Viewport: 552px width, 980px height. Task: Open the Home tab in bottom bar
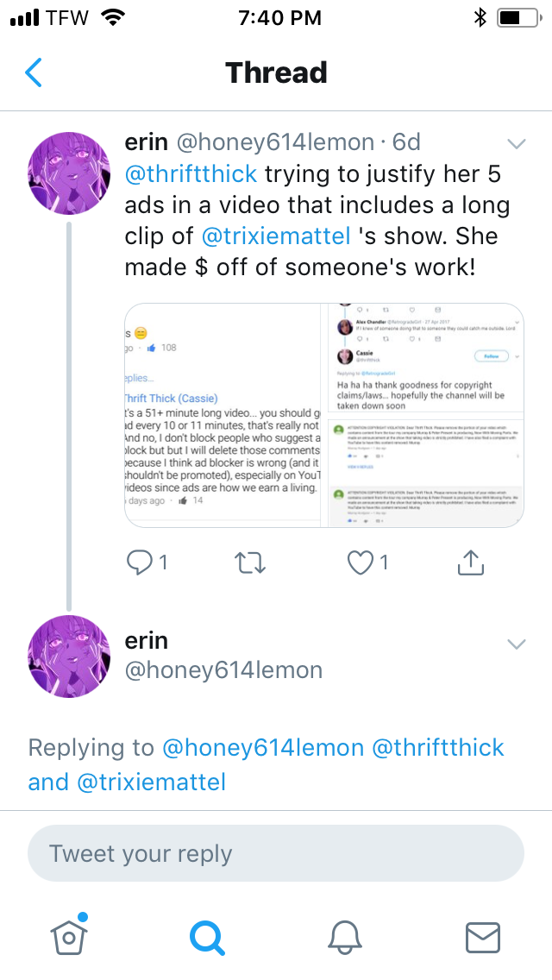(70, 935)
